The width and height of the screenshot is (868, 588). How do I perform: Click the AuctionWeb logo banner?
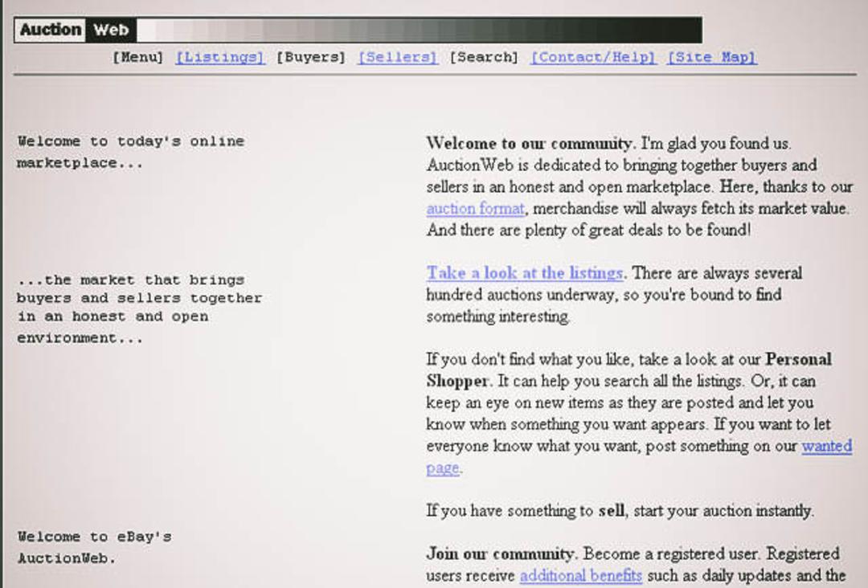tap(76, 30)
